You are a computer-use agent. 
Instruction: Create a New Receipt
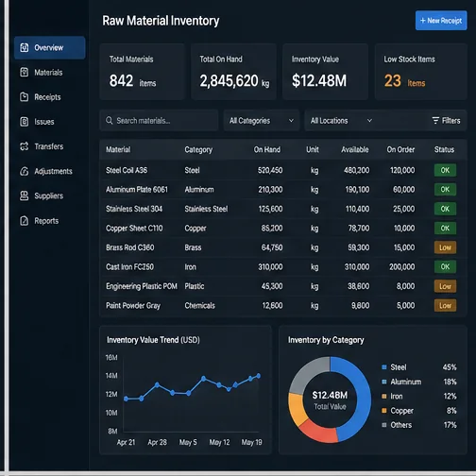click(441, 21)
